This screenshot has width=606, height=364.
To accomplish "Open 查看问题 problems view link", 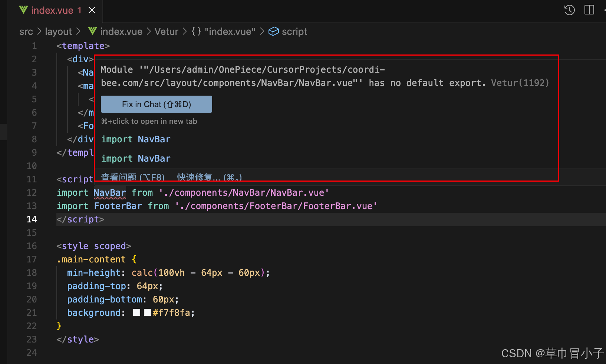I will [x=133, y=177].
